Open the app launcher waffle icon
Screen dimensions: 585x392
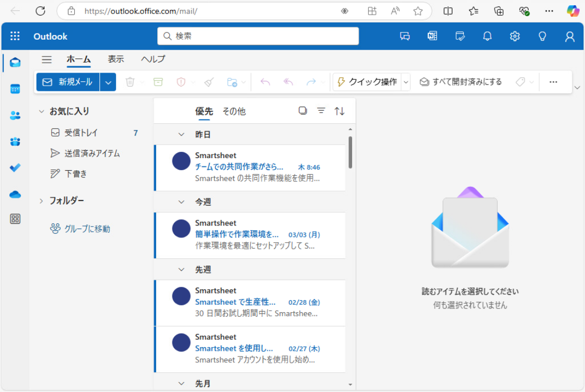point(15,36)
